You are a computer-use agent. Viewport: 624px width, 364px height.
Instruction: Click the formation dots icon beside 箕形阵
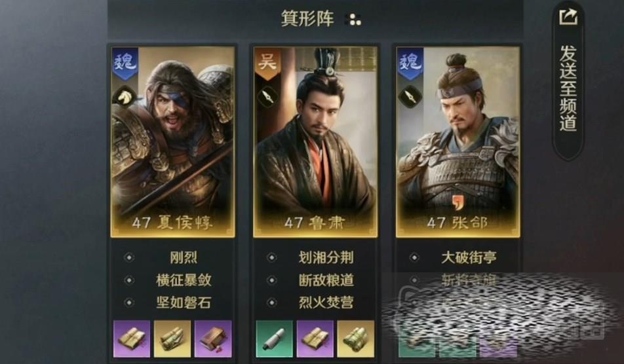tap(355, 20)
